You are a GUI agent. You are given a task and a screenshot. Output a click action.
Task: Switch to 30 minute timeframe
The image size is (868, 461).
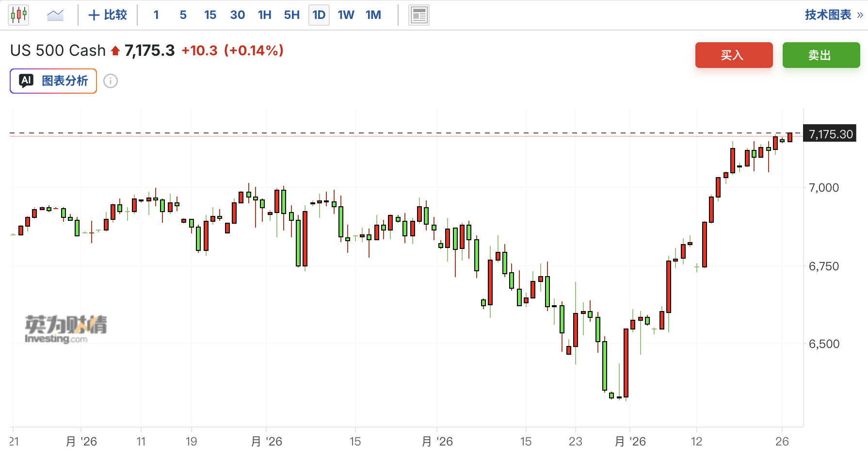(x=237, y=15)
